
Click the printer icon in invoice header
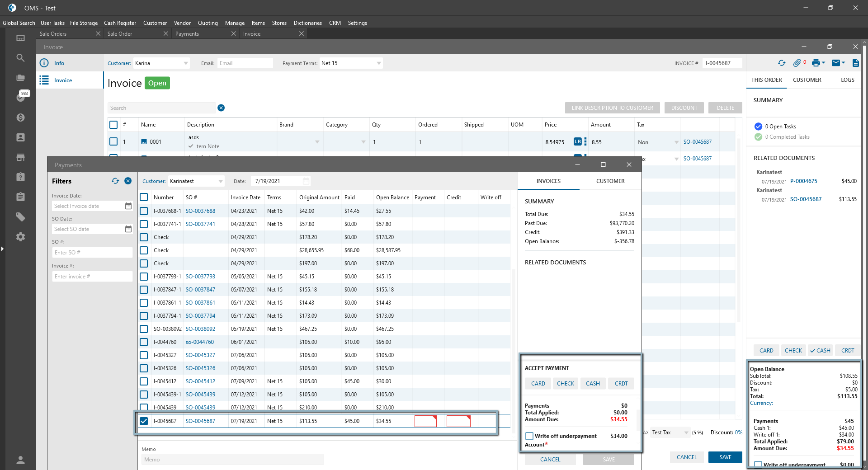coord(816,63)
